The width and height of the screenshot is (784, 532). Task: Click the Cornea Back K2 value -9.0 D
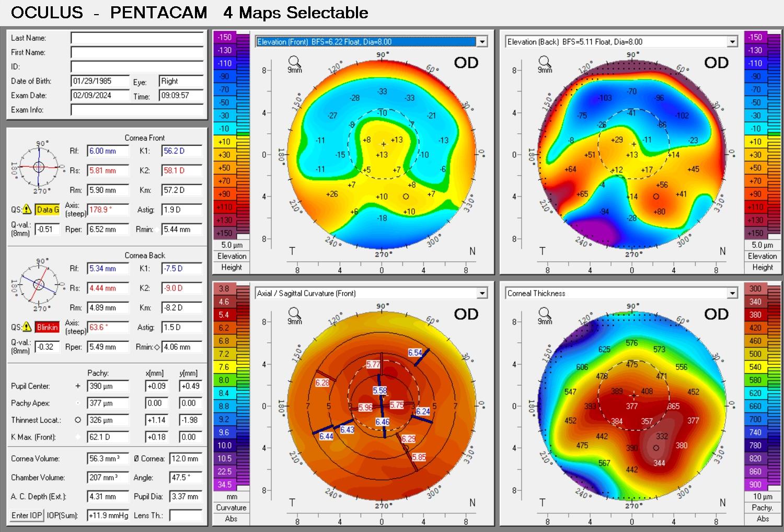point(182,288)
